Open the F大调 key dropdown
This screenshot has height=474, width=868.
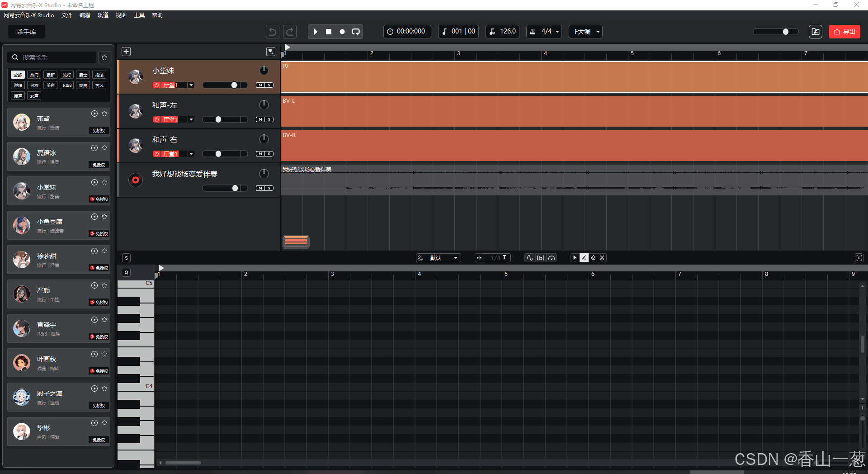click(x=586, y=32)
